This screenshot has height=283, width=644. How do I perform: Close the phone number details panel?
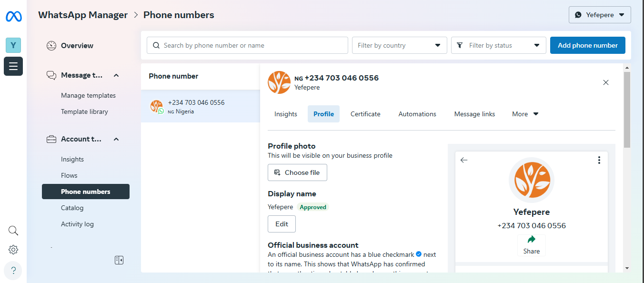point(606,82)
